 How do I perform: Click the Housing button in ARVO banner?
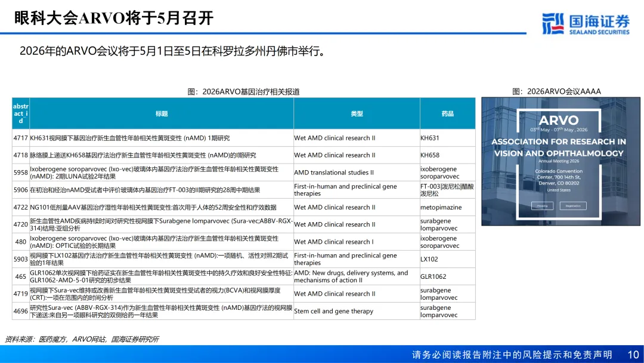pyautogui.click(x=542, y=205)
